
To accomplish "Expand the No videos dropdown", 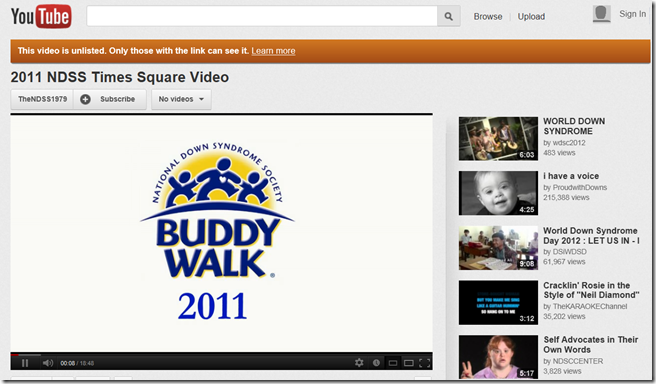I will [181, 99].
